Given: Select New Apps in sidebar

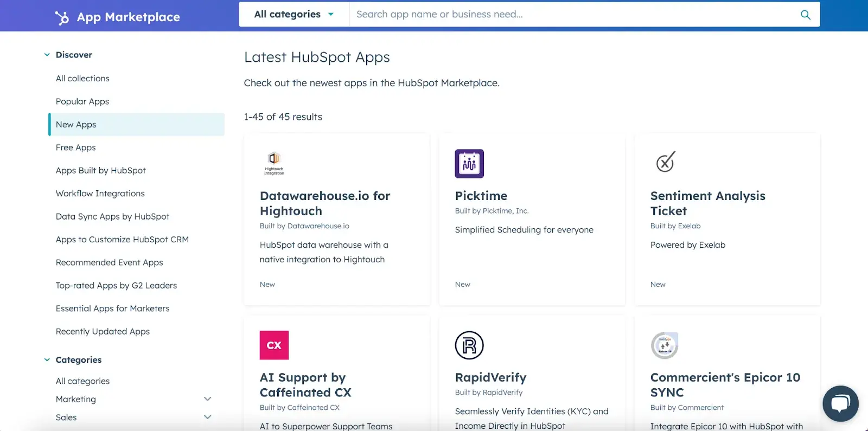Looking at the screenshot, I should pyautogui.click(x=136, y=125).
